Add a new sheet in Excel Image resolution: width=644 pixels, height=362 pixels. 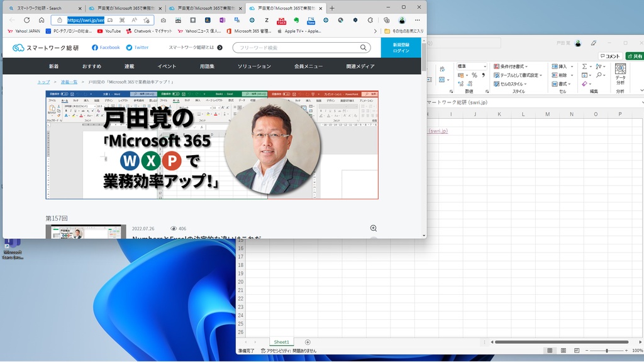click(308, 343)
